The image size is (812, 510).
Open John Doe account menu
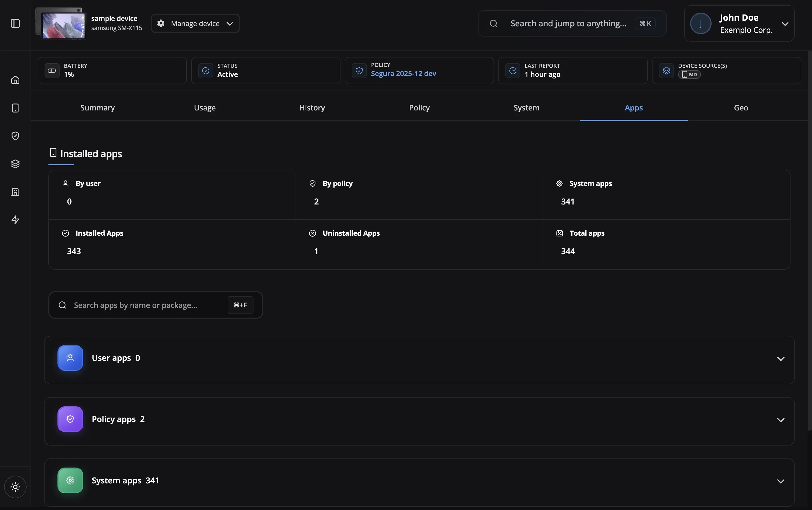pos(739,23)
